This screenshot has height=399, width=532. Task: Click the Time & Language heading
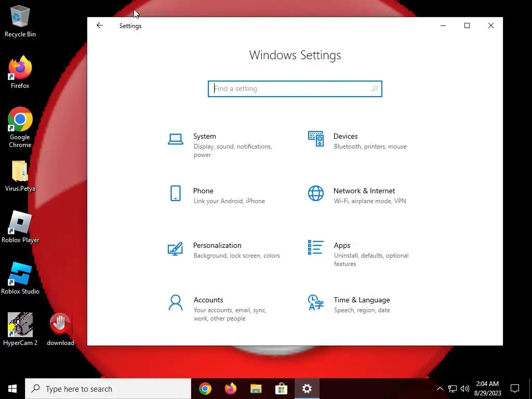[362, 300]
